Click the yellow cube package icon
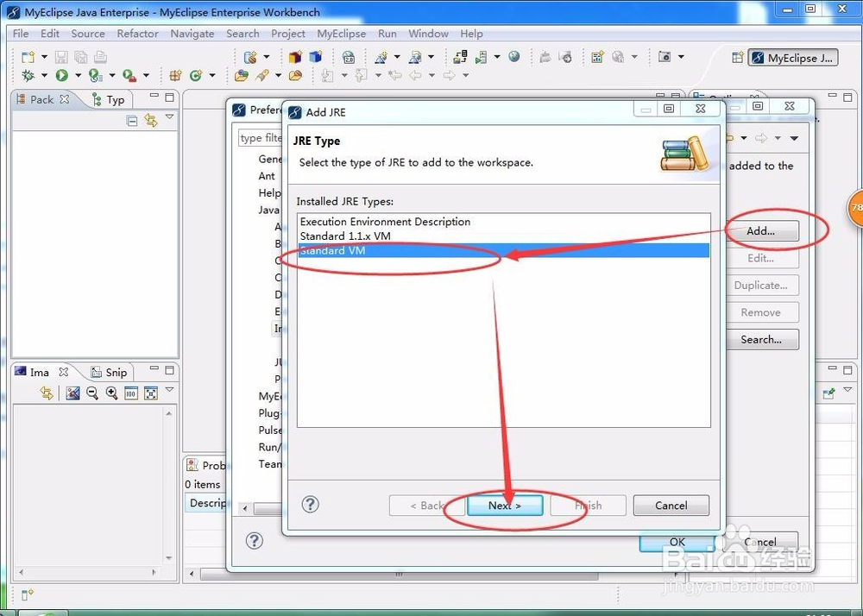The image size is (863, 616). 295,57
